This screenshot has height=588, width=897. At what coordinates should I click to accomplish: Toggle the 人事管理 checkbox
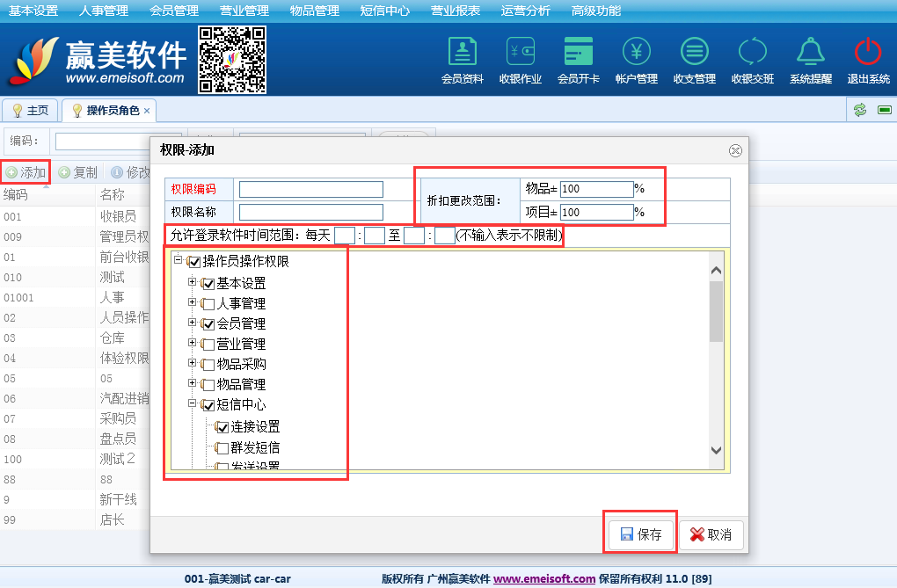tap(208, 304)
